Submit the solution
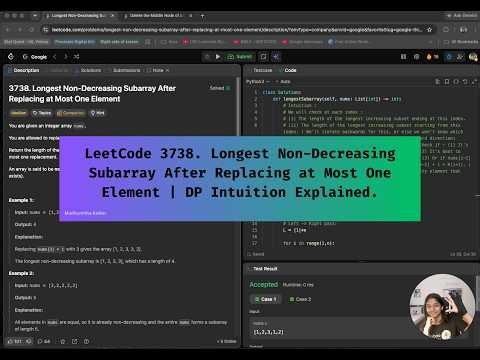Image resolution: width=480 pixels, height=360 pixels. (240, 57)
